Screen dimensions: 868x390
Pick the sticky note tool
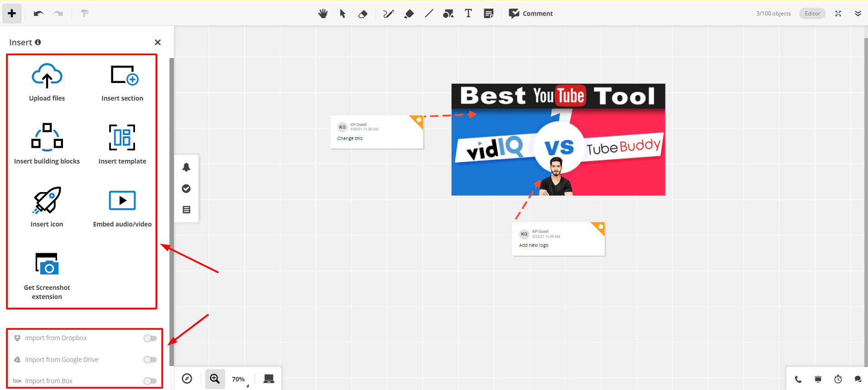488,14
